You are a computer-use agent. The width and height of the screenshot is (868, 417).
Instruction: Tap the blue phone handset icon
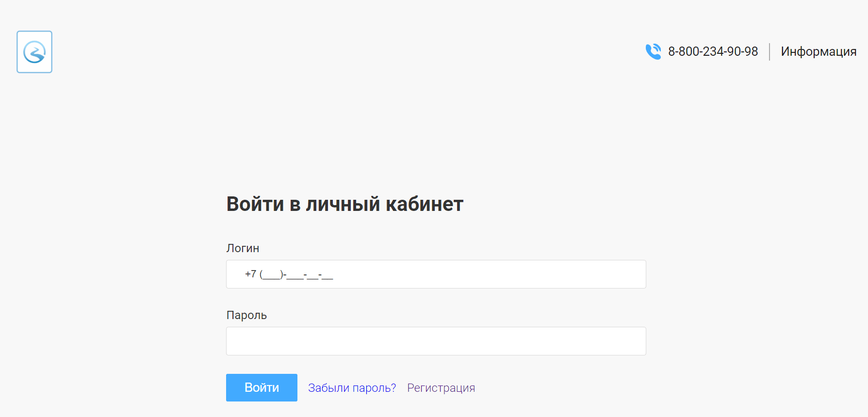pos(653,51)
